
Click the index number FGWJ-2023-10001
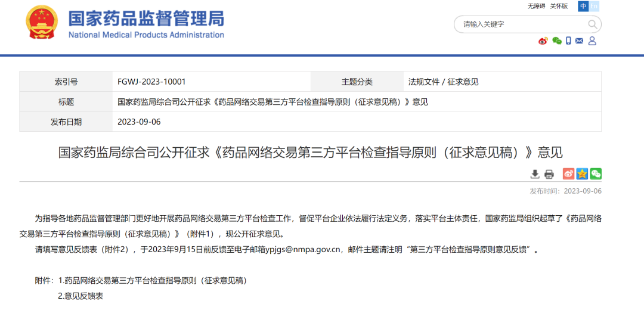pyautogui.click(x=151, y=82)
